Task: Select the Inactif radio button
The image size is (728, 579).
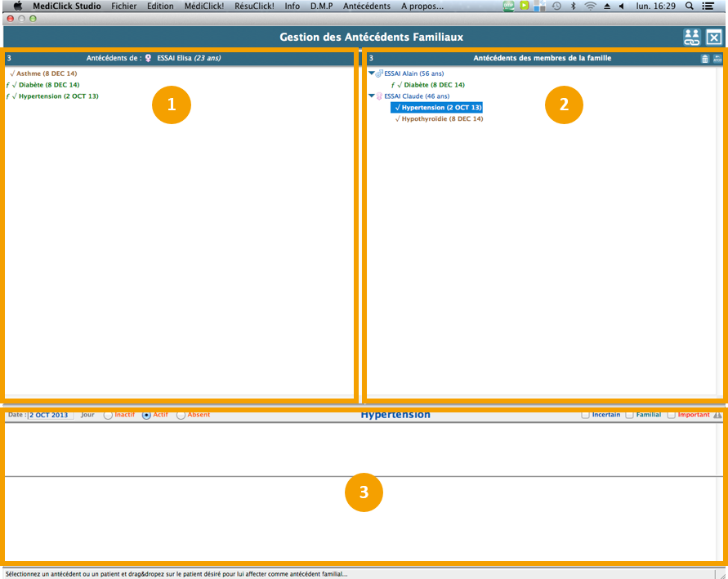Action: click(108, 415)
